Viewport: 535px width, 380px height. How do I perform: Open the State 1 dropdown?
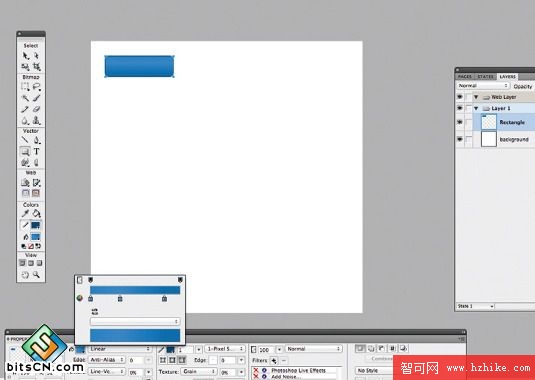click(x=475, y=306)
